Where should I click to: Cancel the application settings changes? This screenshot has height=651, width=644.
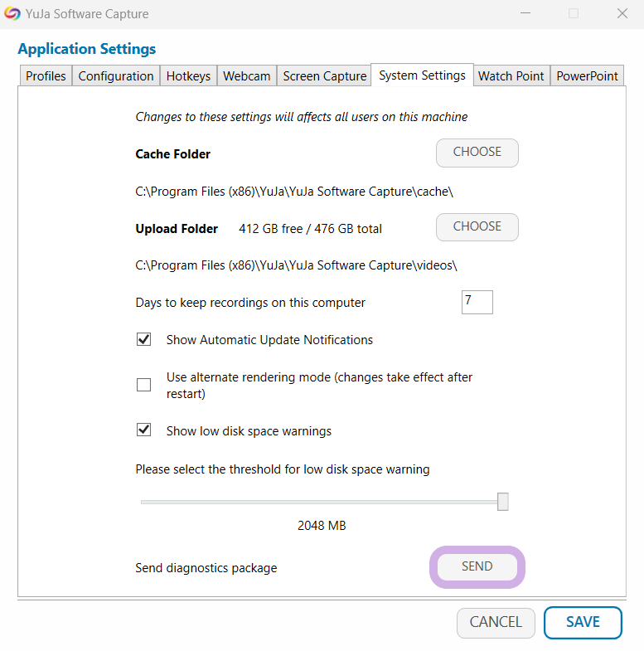pyautogui.click(x=496, y=623)
